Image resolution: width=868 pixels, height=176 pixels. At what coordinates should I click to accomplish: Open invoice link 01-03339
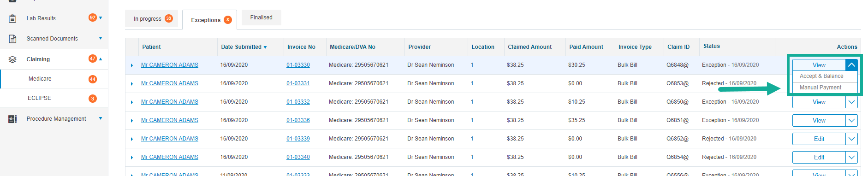coord(298,139)
